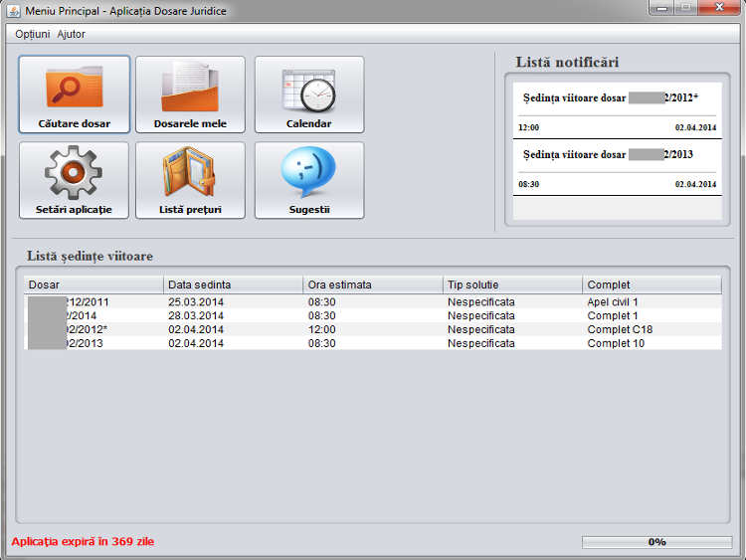Viewport: 746px width, 560px height.
Task: Select the row with Complet C18
Action: point(373,329)
